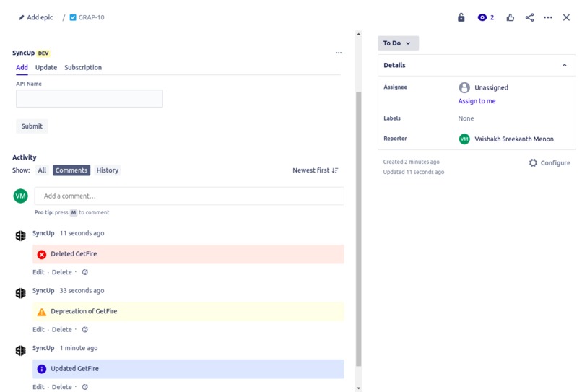Viewport: 582px width, 392px height.
Task: Toggle the watch eye icon
Action: 482,17
